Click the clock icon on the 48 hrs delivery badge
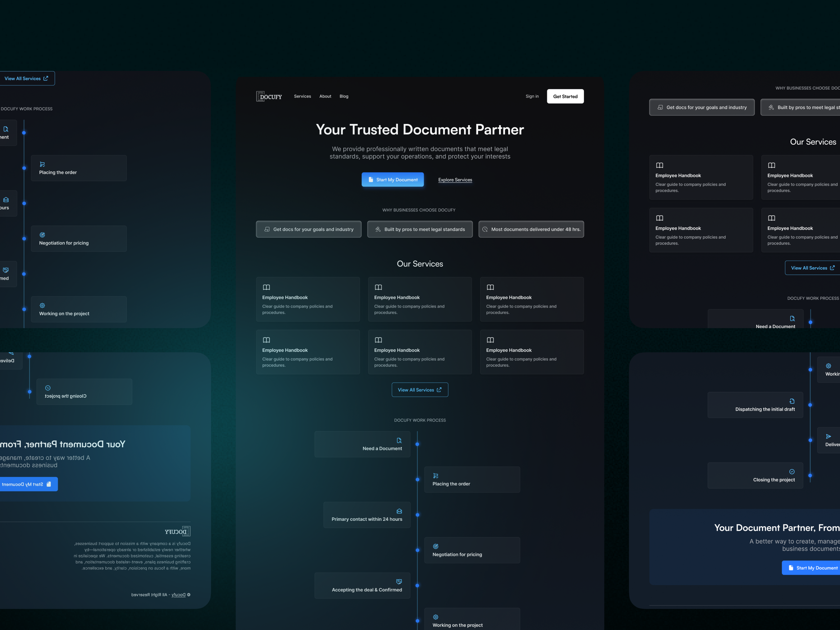840x630 pixels. [x=485, y=229]
